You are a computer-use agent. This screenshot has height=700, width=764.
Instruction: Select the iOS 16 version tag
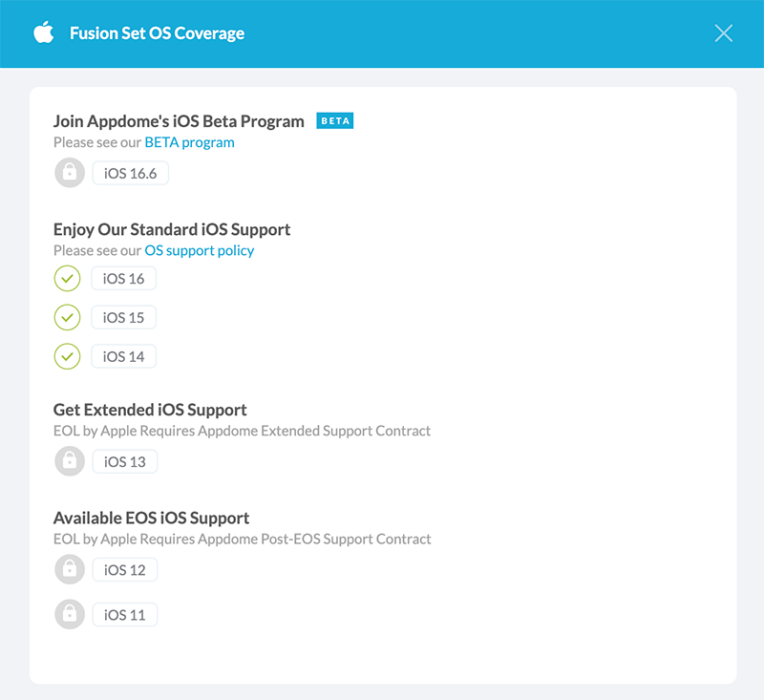124,279
